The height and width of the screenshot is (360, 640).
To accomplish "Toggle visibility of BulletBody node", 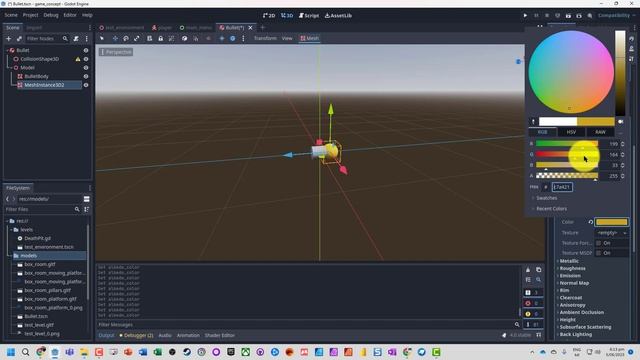I will 86,76.
